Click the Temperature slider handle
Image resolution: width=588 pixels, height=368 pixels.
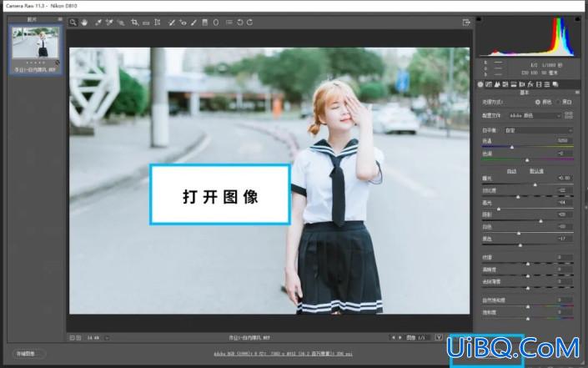pos(512,148)
